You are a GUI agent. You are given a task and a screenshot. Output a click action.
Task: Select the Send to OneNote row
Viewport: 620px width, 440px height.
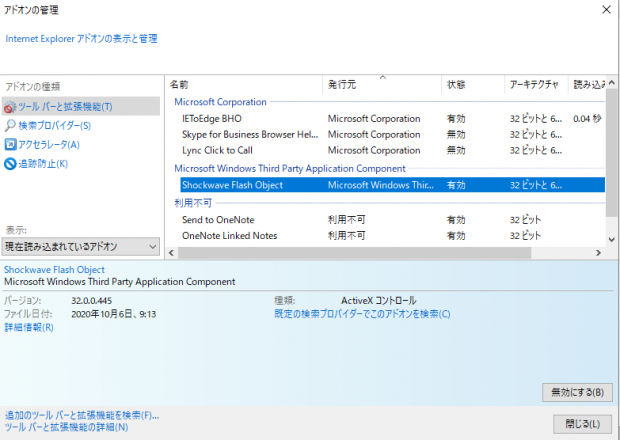[392, 220]
